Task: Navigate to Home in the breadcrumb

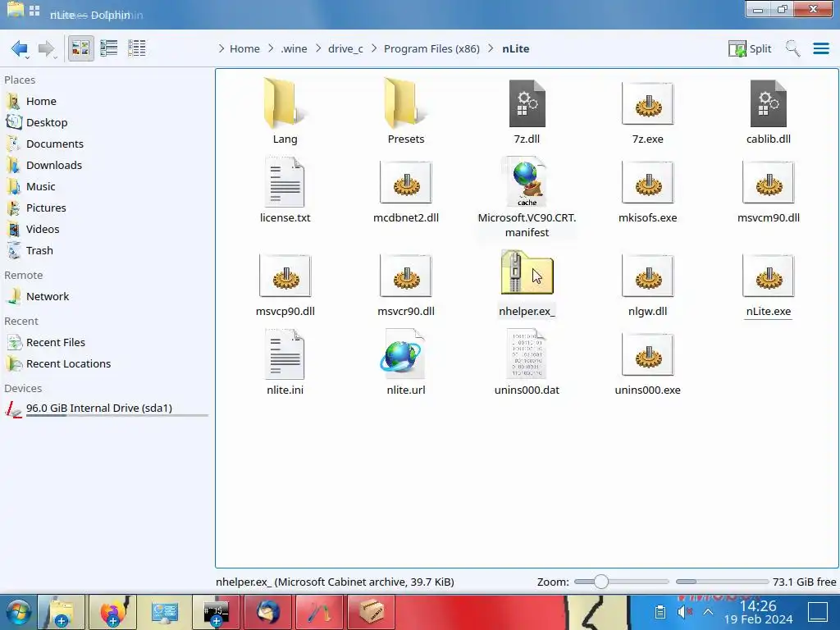Action: tap(244, 48)
